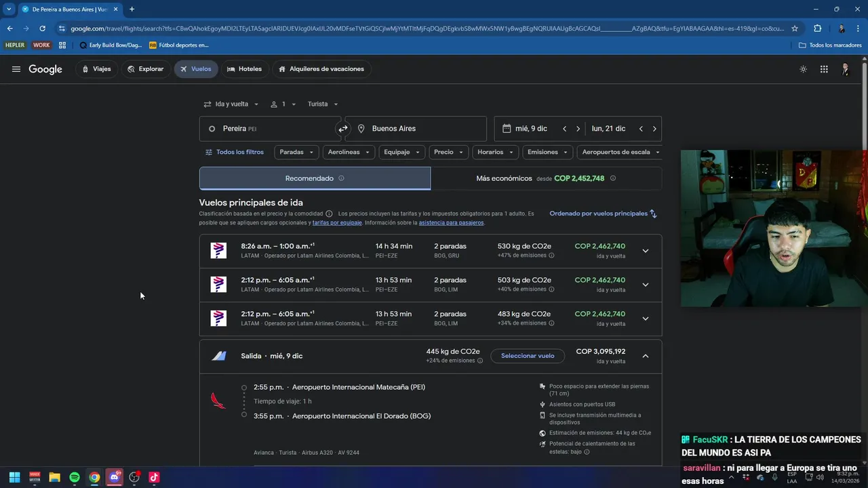This screenshot has height=488, width=868.
Task: Open info icon beside Recomendado
Action: [x=341, y=178]
